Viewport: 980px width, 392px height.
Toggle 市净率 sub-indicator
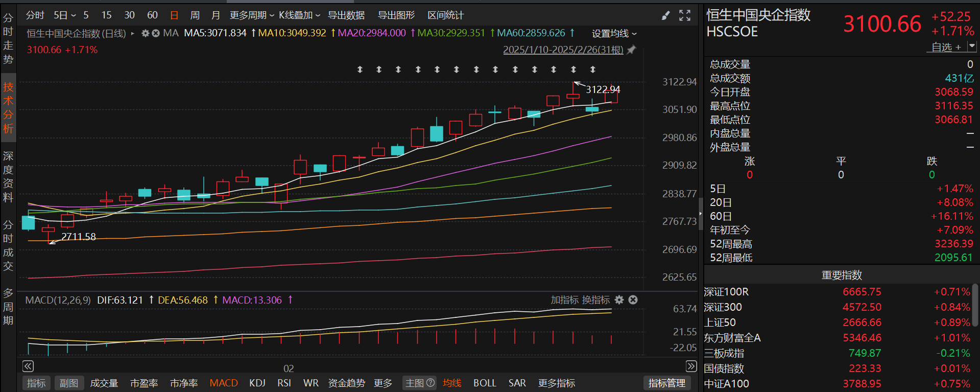(x=184, y=383)
